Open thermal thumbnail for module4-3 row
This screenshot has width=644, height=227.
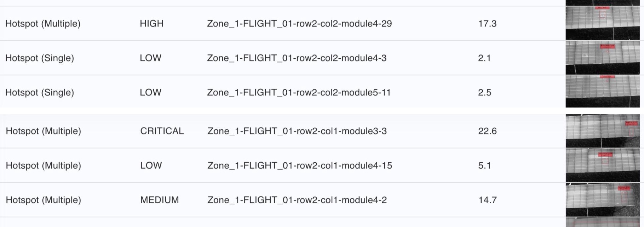coord(603,58)
